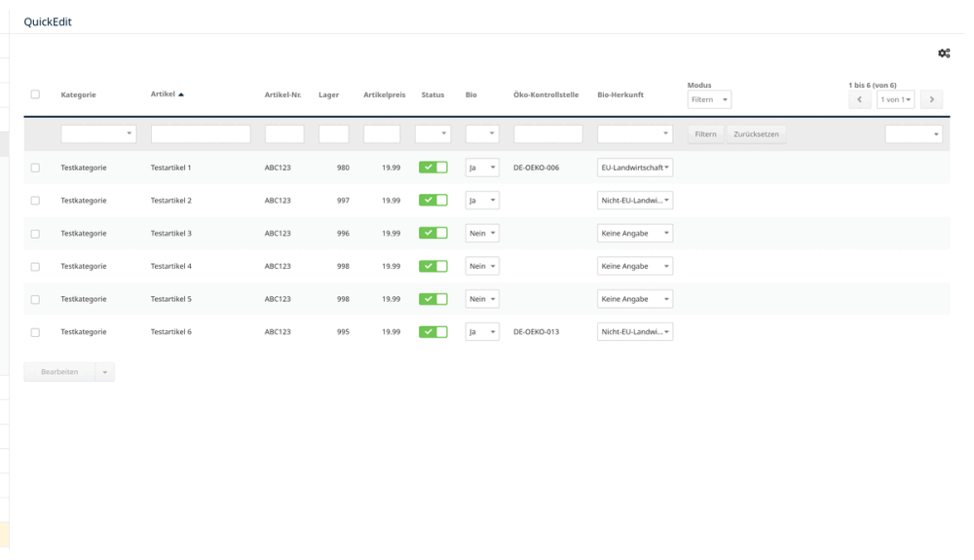974x560 pixels.
Task: Check the Testartikel 3 row checkbox
Action: click(35, 234)
